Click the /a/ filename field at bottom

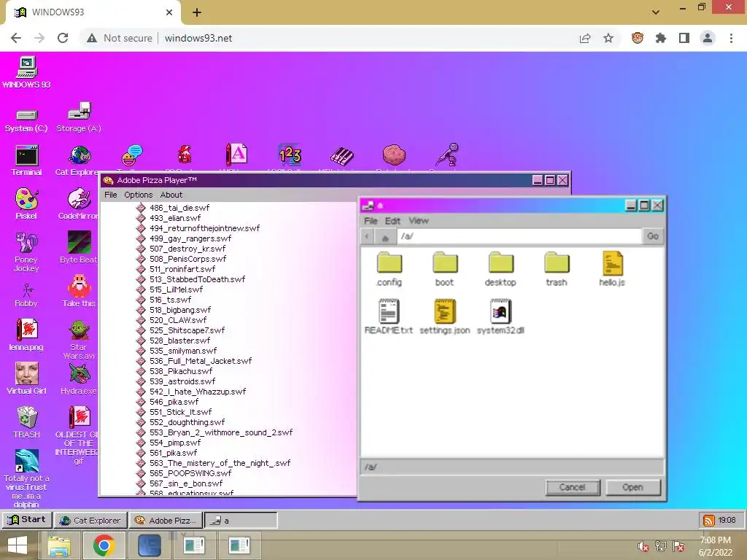tap(512, 467)
